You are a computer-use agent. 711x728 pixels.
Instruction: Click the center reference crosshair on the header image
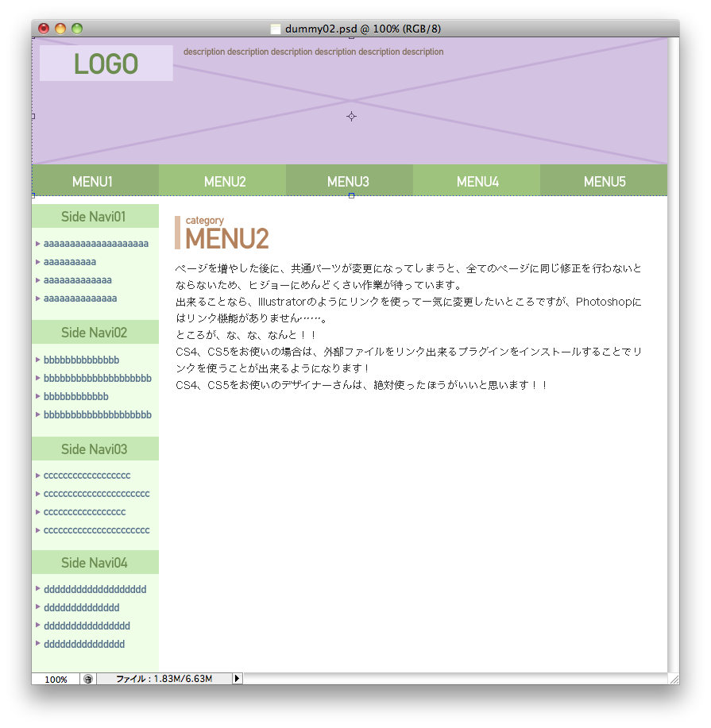coord(351,116)
